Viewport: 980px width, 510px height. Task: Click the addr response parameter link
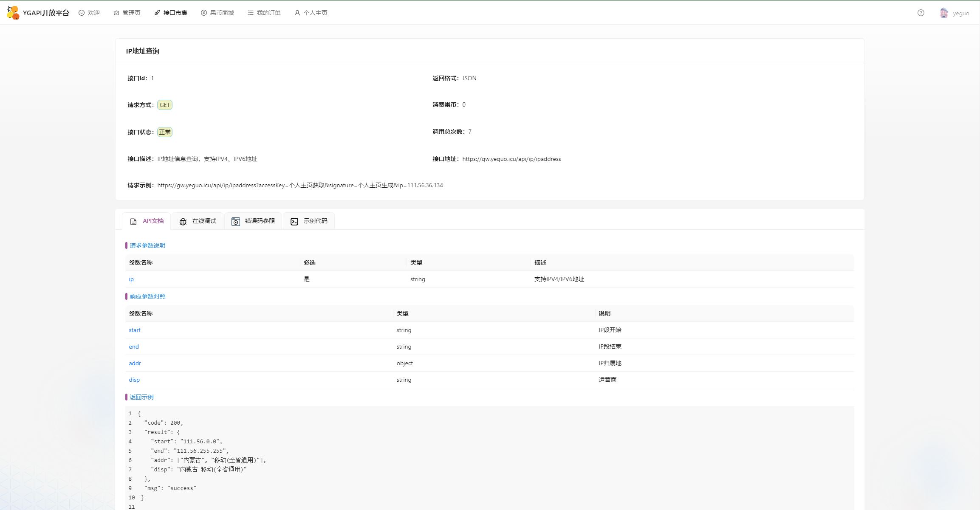click(135, 363)
